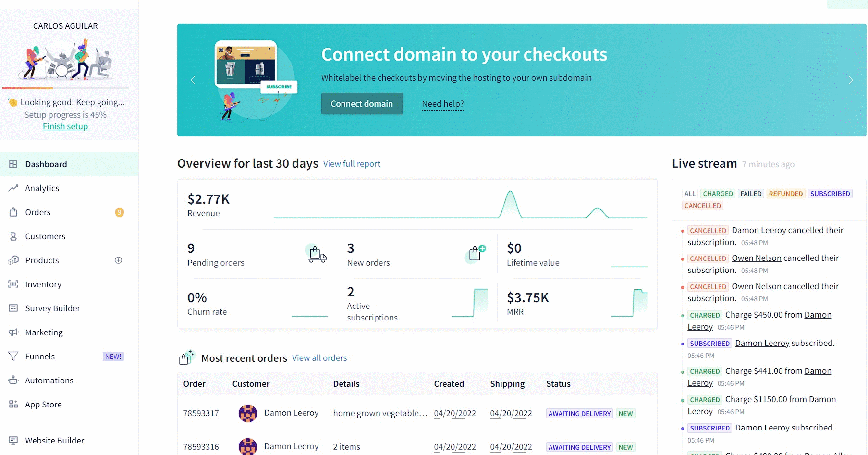Screen dimensions: 868x455
Task: Open the Inventory menu item
Action: (69, 284)
